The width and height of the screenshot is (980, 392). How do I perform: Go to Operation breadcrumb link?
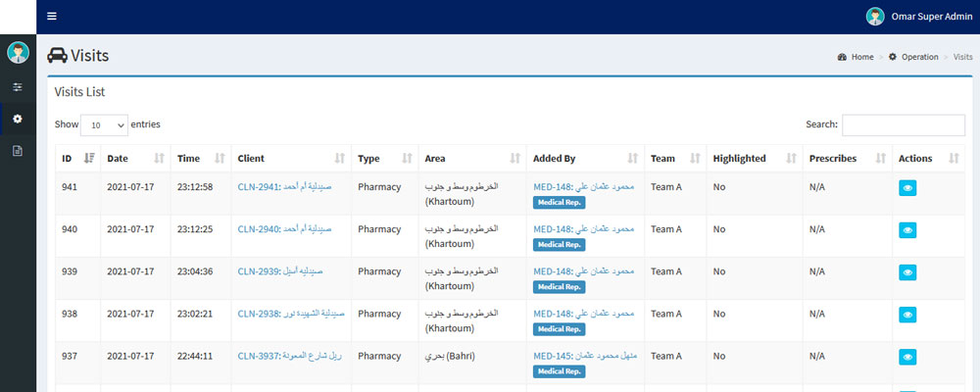point(920,57)
